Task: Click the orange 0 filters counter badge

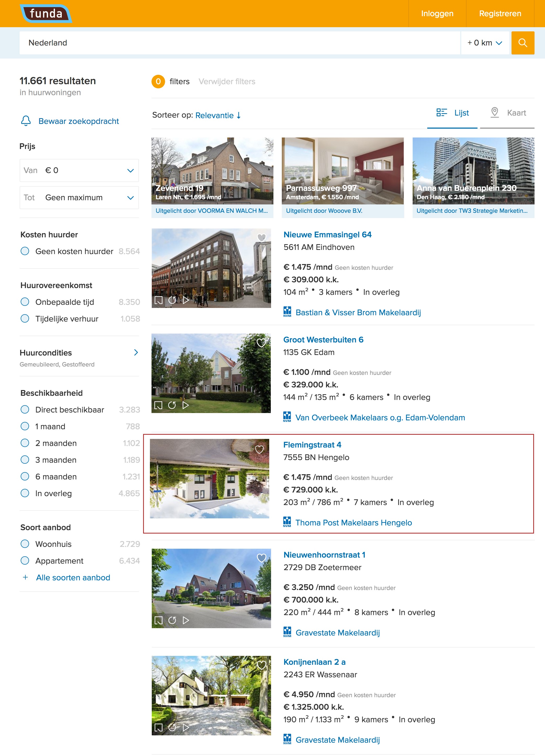Action: (x=158, y=81)
